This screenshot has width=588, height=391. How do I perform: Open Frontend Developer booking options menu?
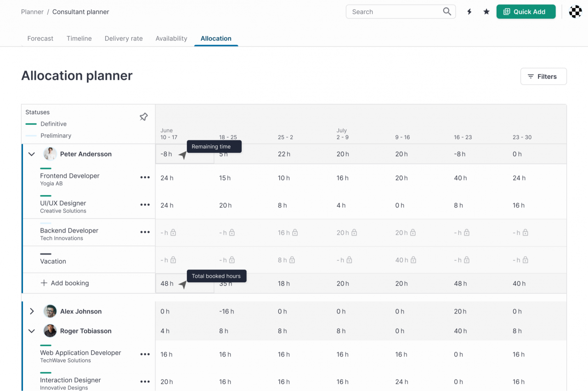click(x=145, y=178)
